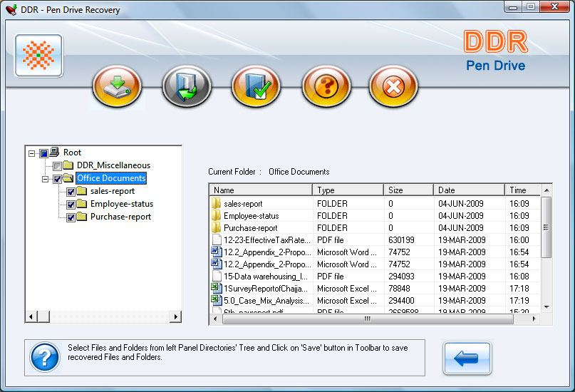
Task: Click PDF icon of 15-Data warehousing file
Action: click(217, 276)
